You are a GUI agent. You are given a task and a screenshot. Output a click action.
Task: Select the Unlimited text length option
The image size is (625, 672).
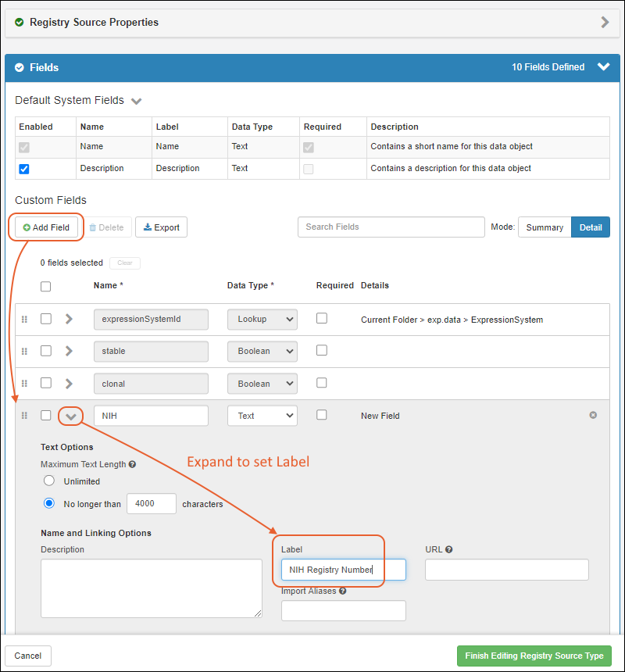[x=49, y=481]
